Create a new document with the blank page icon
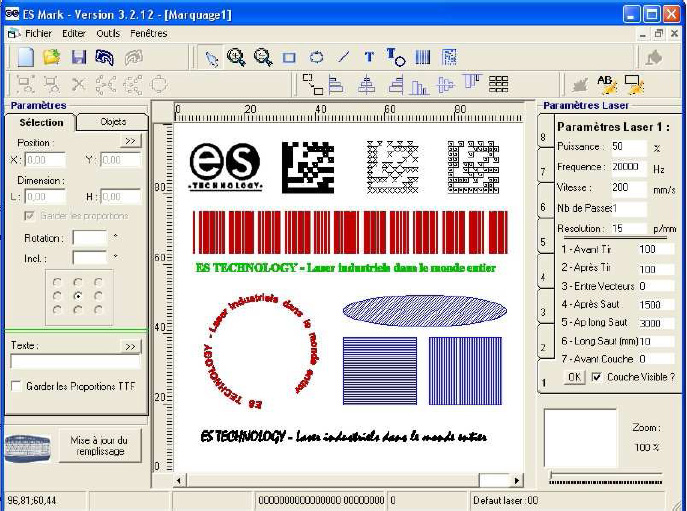This screenshot has width=687, height=511. tap(25, 57)
